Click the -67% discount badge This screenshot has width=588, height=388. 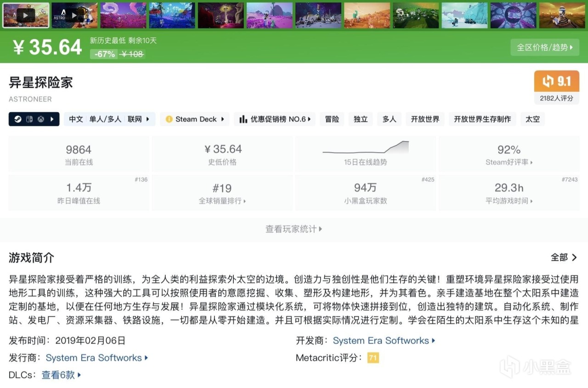point(105,54)
